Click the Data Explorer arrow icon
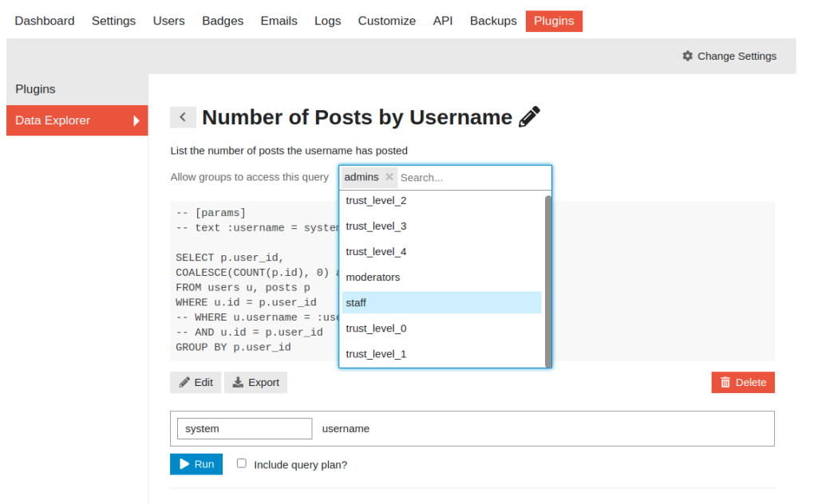 136,120
